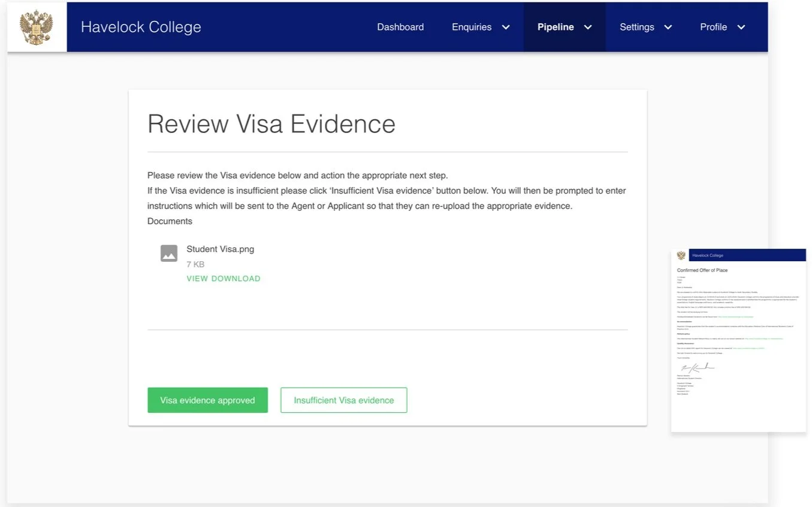The height and width of the screenshot is (507, 812).
Task: Click the Havelock College title in the header
Action: point(141,26)
